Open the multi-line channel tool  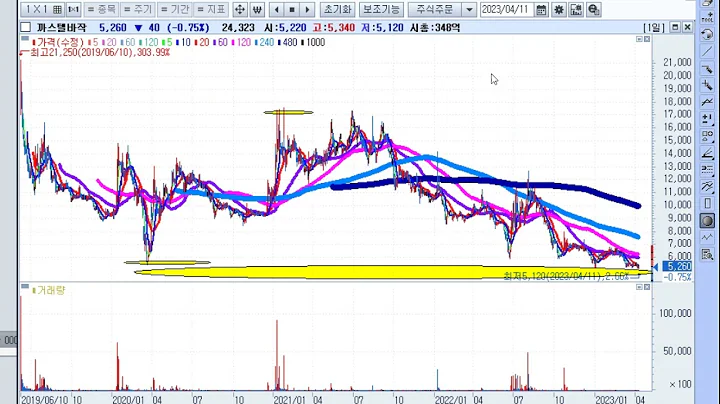point(707,186)
